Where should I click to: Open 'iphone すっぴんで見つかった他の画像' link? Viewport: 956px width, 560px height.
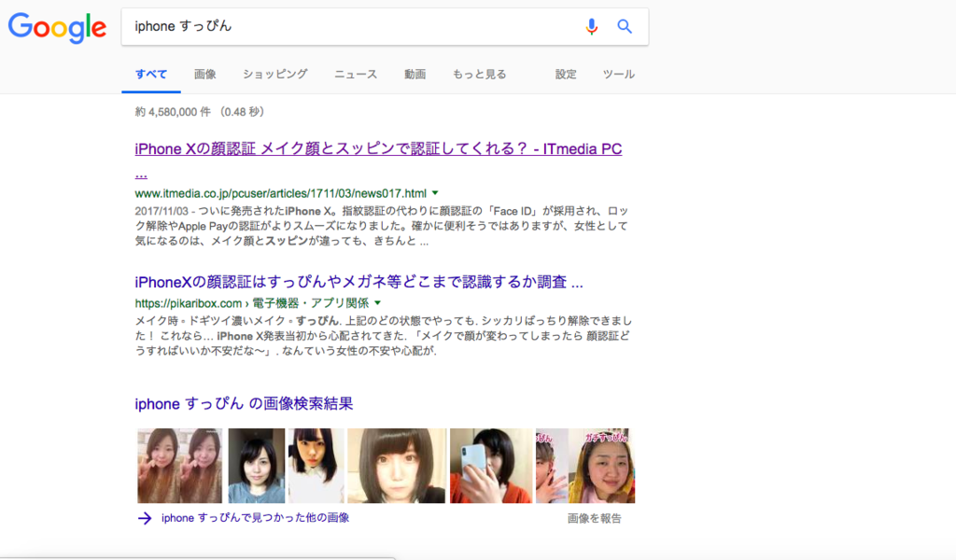255,518
